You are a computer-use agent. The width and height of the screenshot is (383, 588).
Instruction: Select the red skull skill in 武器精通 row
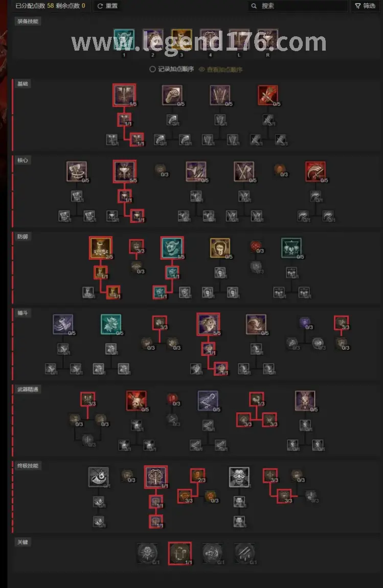[x=136, y=400]
